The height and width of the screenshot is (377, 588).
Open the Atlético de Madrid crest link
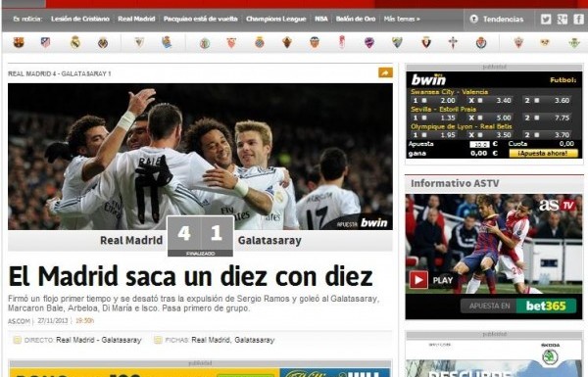click(x=45, y=43)
